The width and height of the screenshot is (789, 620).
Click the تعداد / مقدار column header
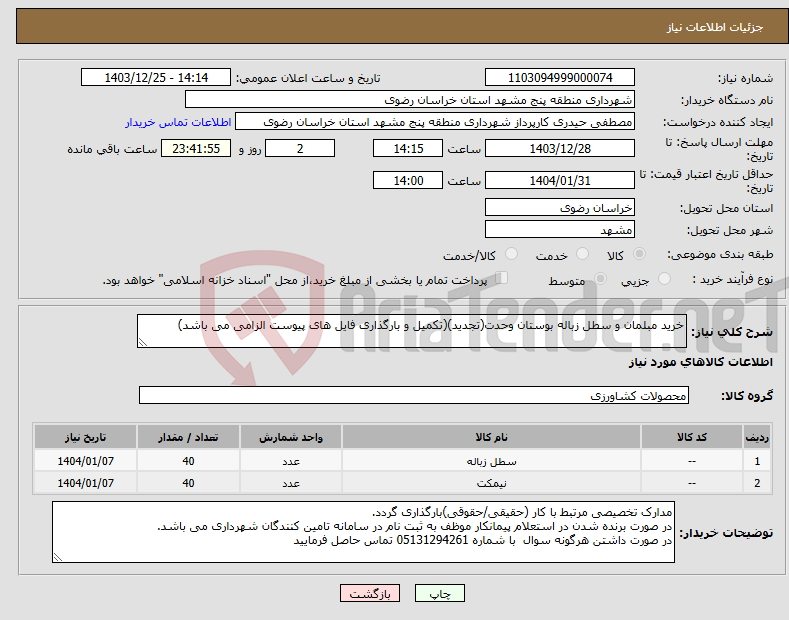coord(188,437)
